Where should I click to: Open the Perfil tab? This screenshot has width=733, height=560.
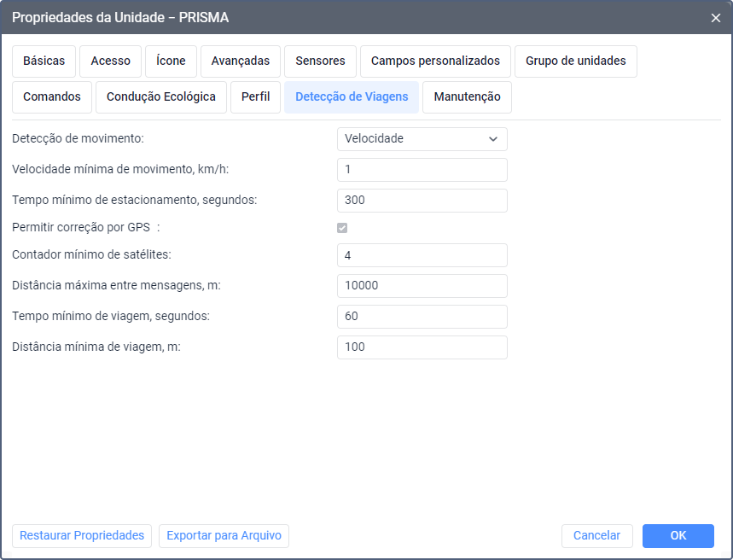[255, 97]
